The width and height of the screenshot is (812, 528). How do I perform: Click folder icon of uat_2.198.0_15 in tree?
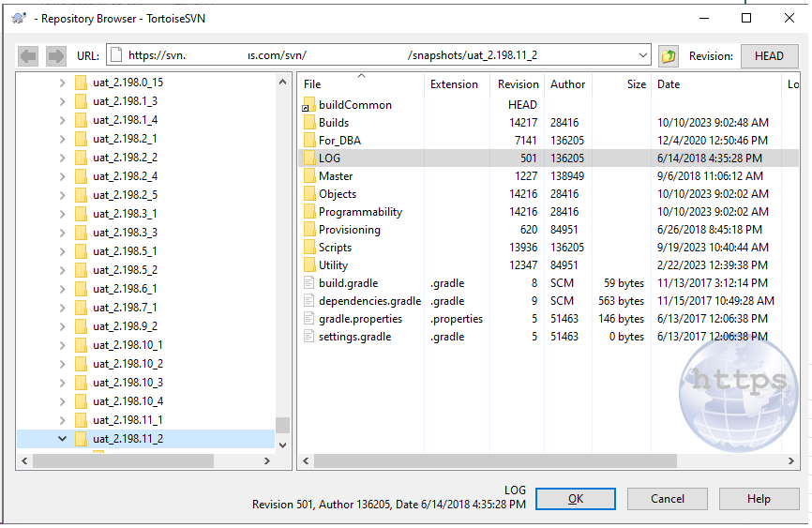click(81, 83)
